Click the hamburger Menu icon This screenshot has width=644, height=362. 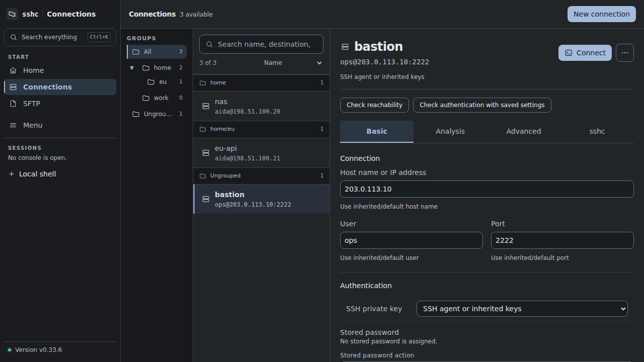coord(13,125)
